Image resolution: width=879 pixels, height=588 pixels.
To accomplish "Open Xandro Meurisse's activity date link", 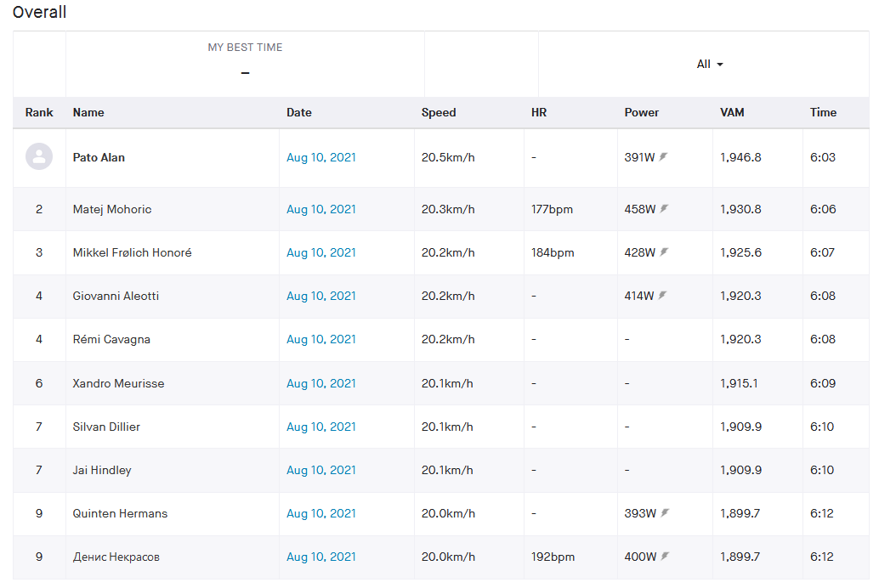I will (321, 383).
